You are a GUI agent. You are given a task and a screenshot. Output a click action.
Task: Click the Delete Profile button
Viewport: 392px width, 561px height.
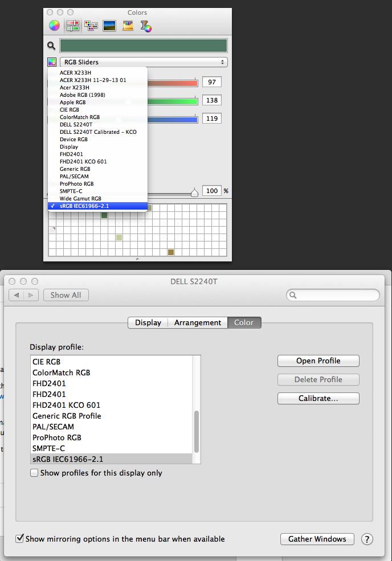[318, 380]
